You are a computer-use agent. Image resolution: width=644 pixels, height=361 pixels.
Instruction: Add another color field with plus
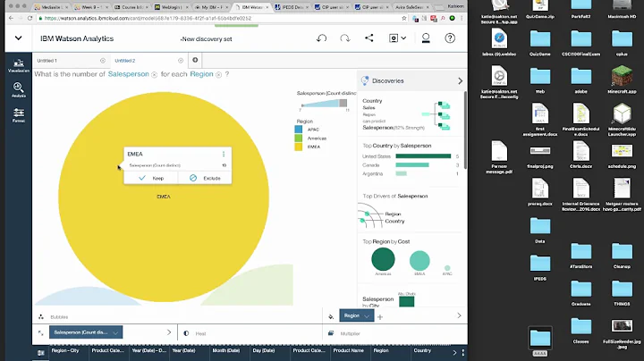tap(380, 316)
